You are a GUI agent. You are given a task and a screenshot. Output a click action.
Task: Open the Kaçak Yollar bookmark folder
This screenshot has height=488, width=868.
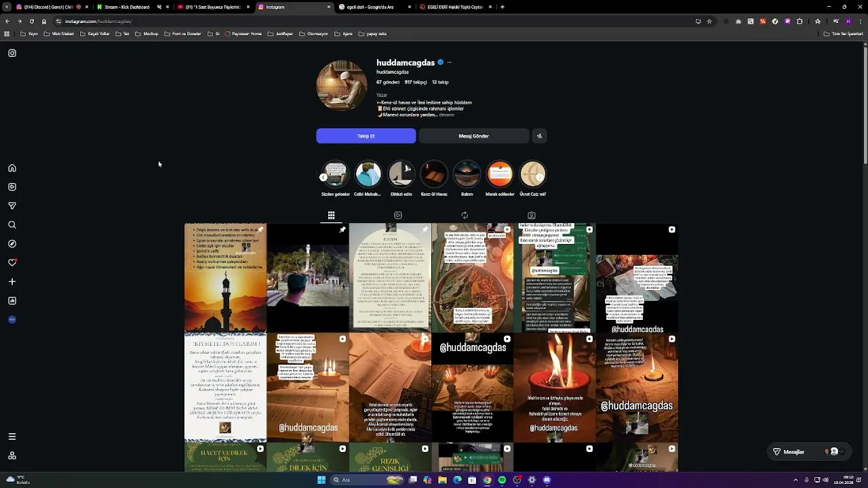click(x=94, y=34)
